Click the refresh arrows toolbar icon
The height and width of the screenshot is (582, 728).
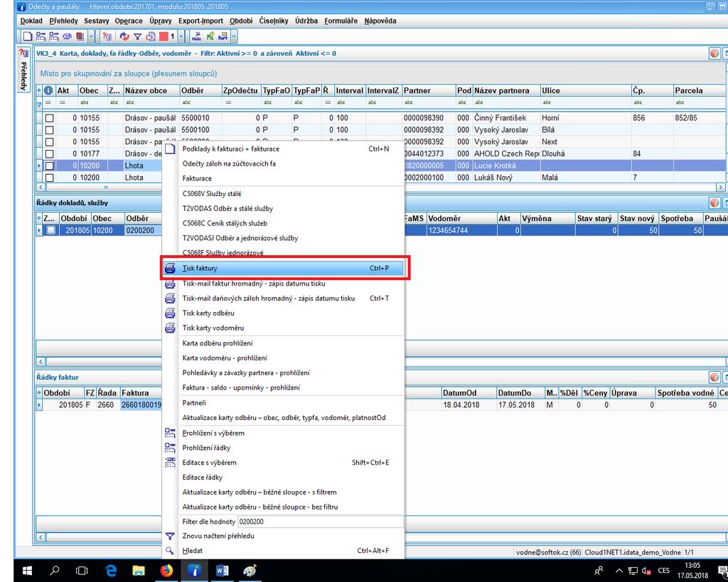[x=124, y=36]
